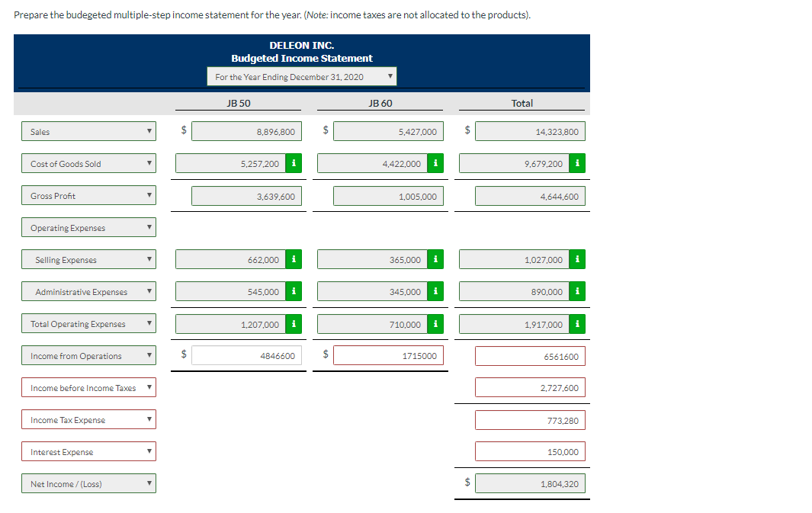Click the JB 50 Gross Profit field 3,639,600
The image size is (812, 513).
[x=246, y=196]
